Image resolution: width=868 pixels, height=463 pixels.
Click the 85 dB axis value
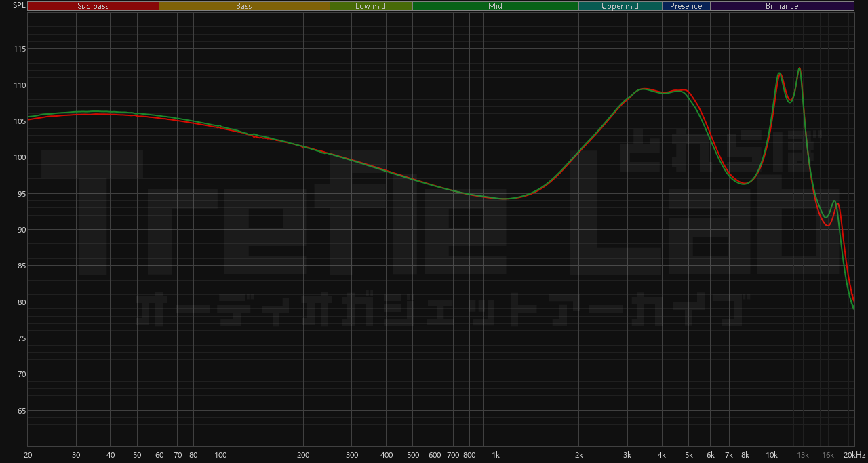[21, 266]
